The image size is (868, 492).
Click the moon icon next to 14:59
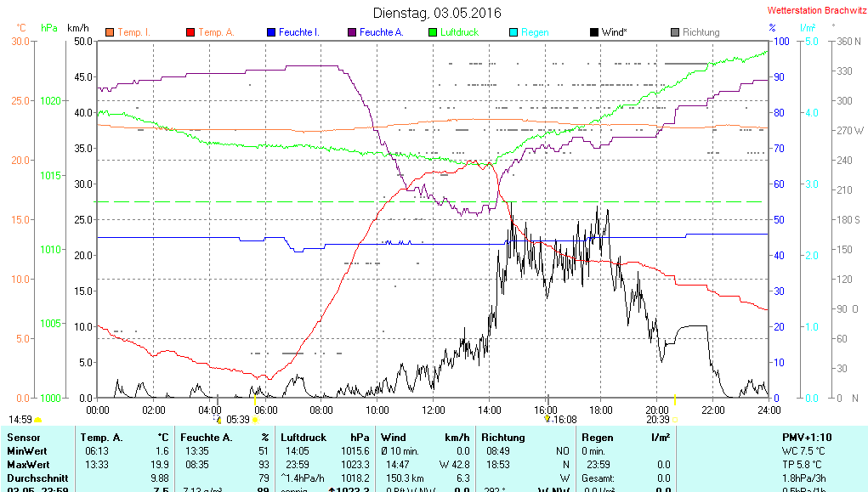pyautogui.click(x=38, y=420)
